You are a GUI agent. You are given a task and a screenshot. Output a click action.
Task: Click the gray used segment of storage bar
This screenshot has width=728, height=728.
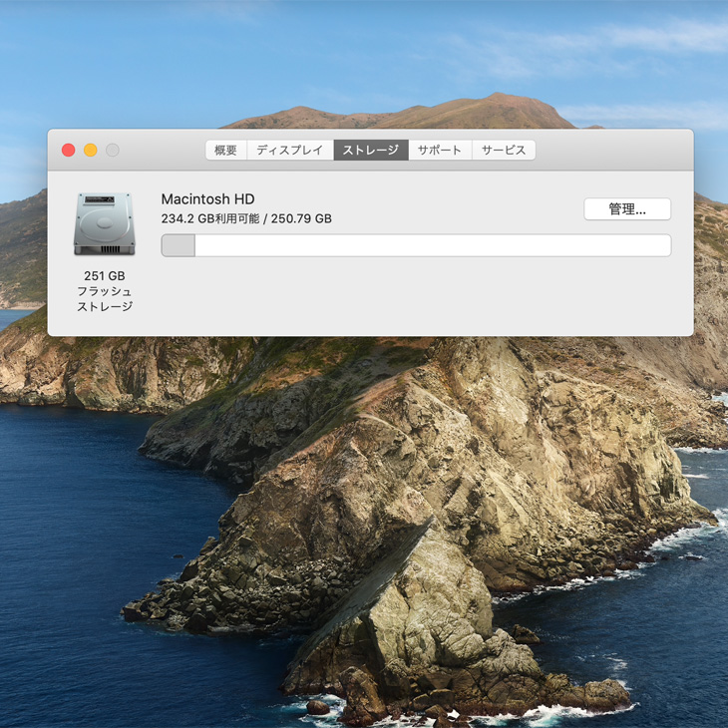coord(179,245)
